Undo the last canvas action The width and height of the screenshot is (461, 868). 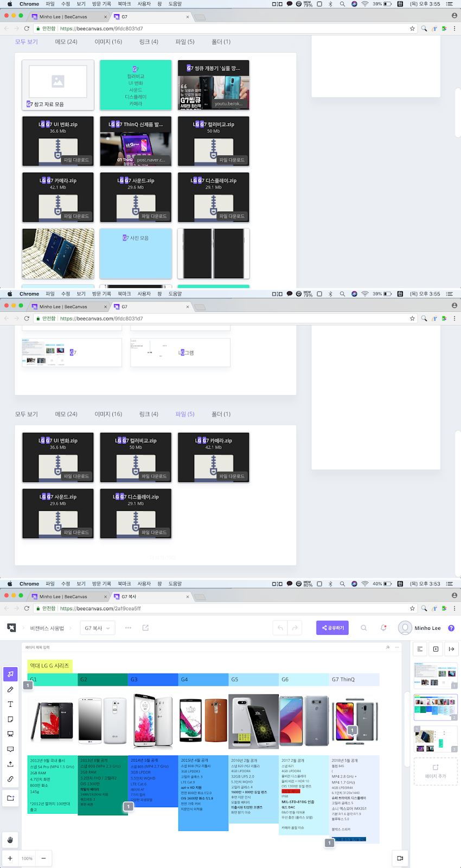(x=280, y=628)
